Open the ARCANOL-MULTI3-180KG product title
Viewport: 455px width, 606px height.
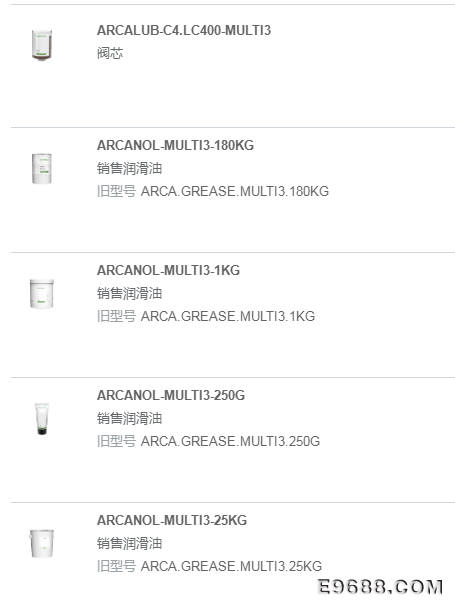click(x=175, y=145)
